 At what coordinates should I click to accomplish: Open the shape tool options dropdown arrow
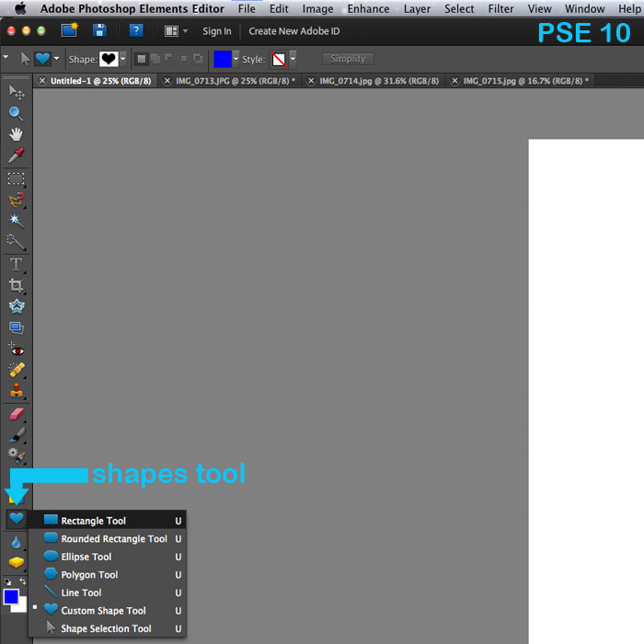pyautogui.click(x=57, y=59)
